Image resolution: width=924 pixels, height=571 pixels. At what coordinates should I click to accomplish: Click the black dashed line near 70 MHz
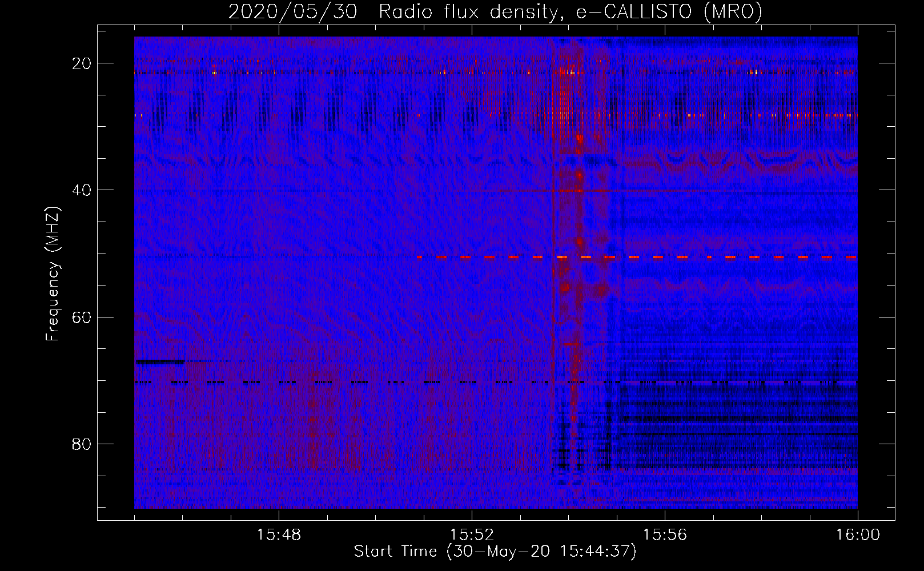click(496, 382)
